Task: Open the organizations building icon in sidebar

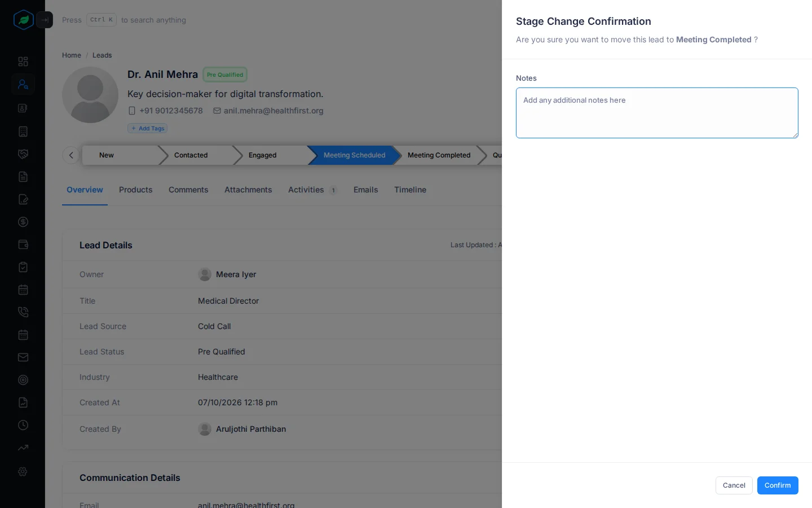Action: (x=23, y=132)
